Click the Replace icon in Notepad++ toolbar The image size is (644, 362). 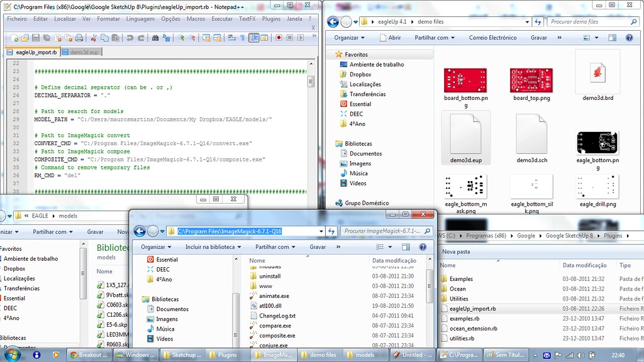(x=166, y=38)
